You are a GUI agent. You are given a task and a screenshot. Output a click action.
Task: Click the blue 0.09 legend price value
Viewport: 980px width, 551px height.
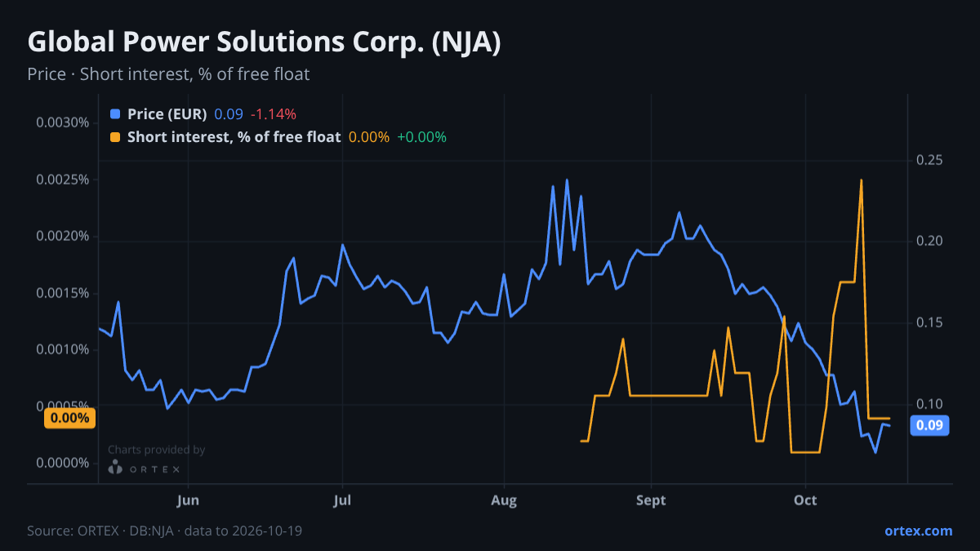229,114
